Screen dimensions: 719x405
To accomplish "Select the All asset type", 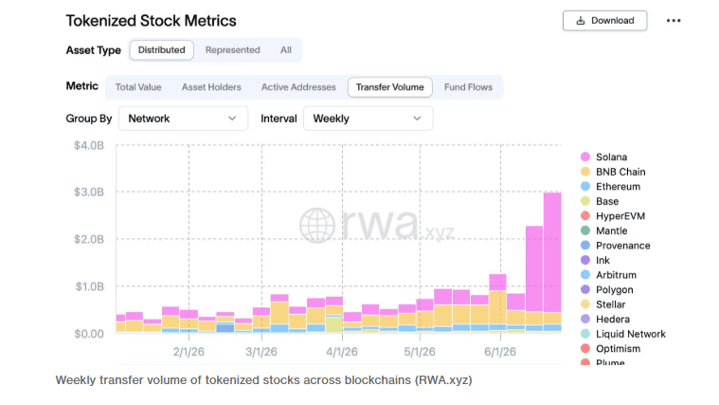I will point(286,50).
